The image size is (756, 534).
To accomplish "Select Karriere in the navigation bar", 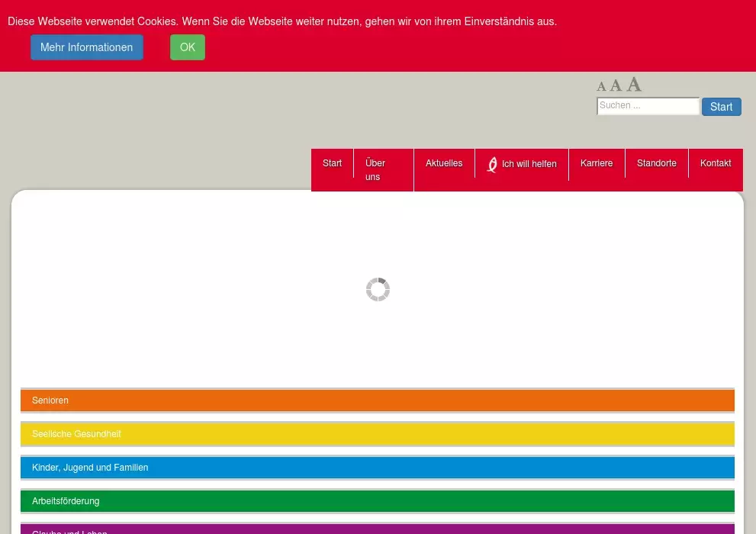I will click(597, 163).
